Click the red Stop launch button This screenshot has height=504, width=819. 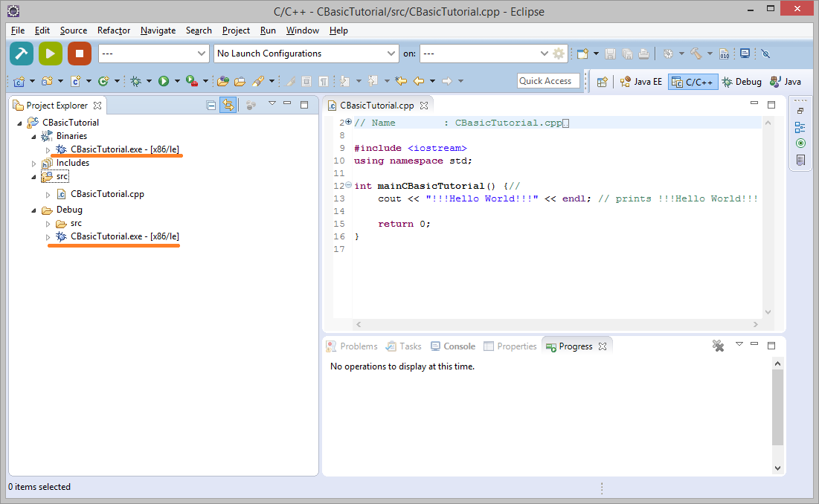click(x=80, y=54)
